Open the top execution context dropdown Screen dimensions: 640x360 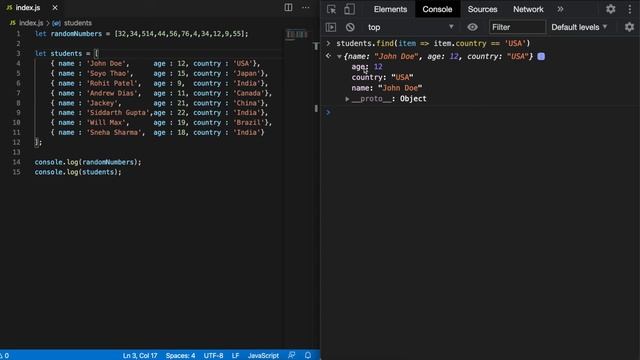(x=411, y=27)
